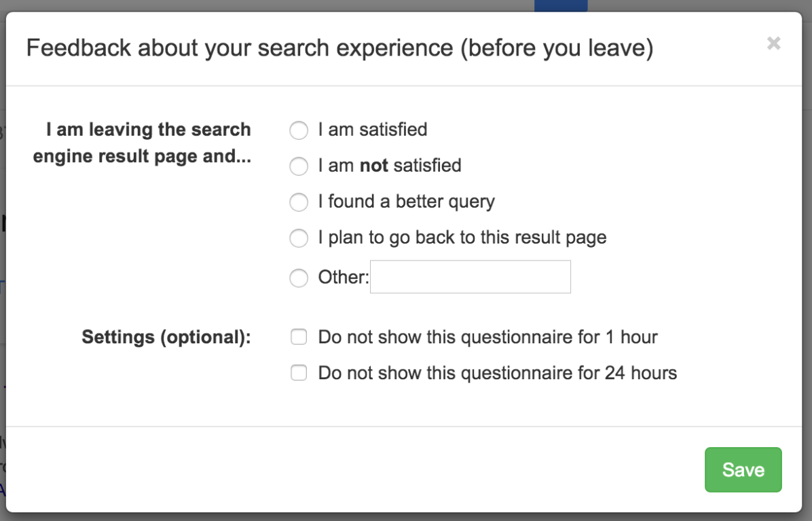Choose the "I am not satisfied" radio option

point(299,166)
